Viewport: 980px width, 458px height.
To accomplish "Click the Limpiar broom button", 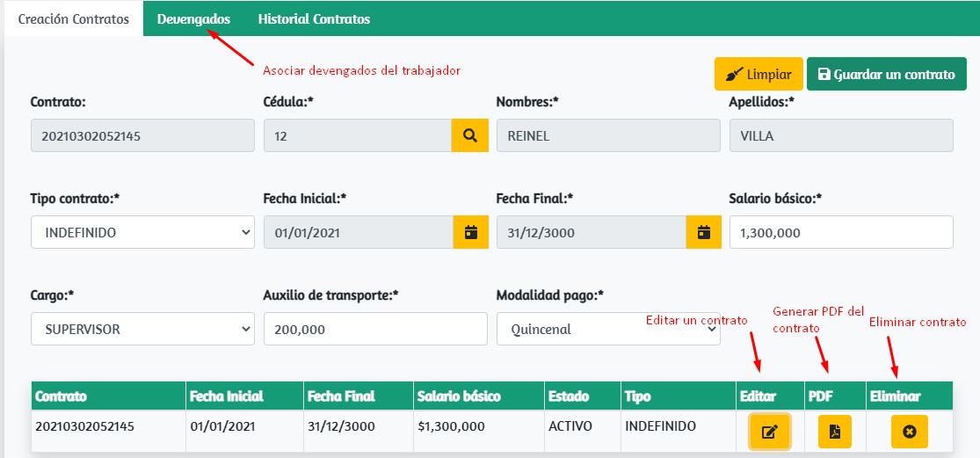I will coord(759,75).
